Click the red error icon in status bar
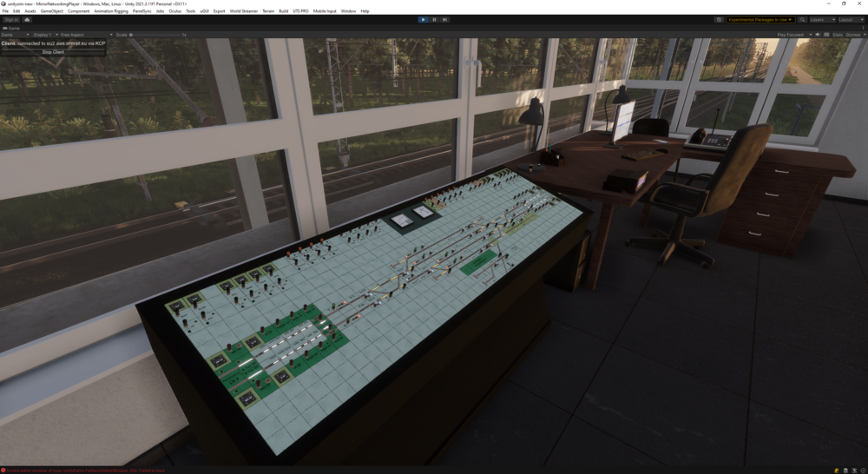 (x=3, y=471)
